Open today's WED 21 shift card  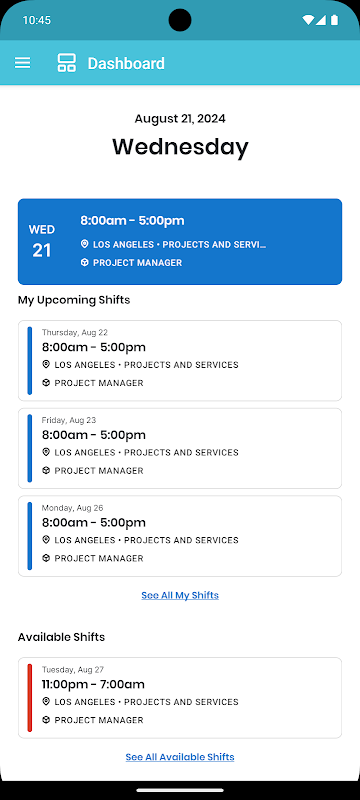[x=180, y=241]
